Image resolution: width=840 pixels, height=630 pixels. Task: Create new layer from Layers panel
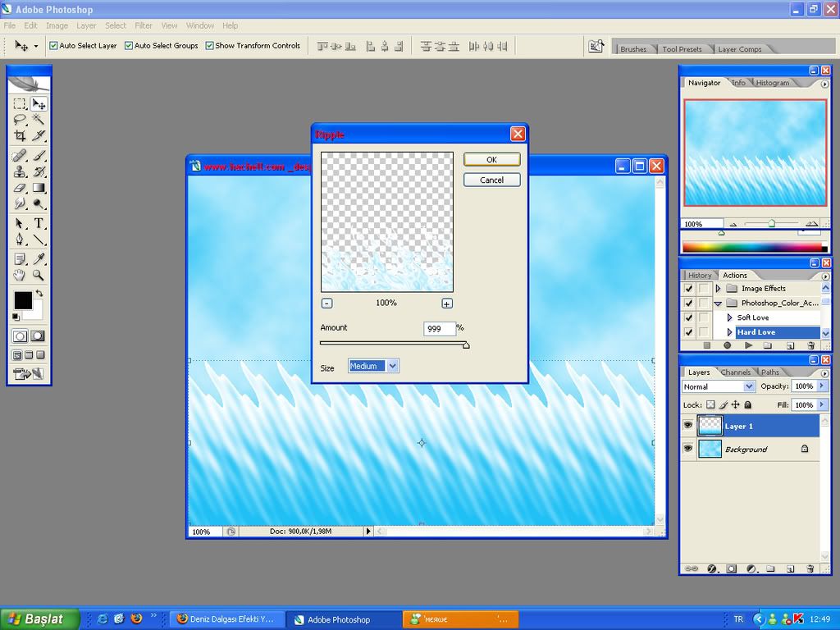tap(790, 569)
